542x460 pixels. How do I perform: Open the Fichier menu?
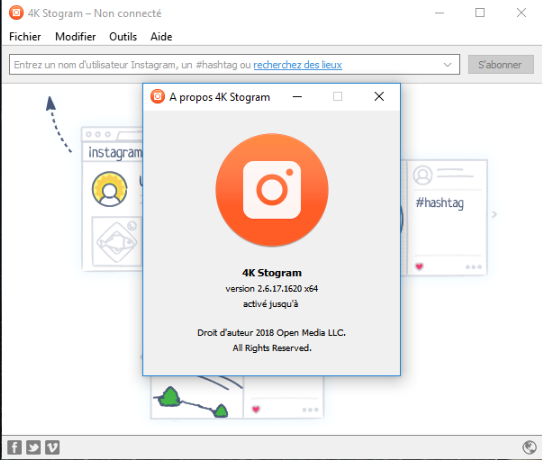pos(25,37)
